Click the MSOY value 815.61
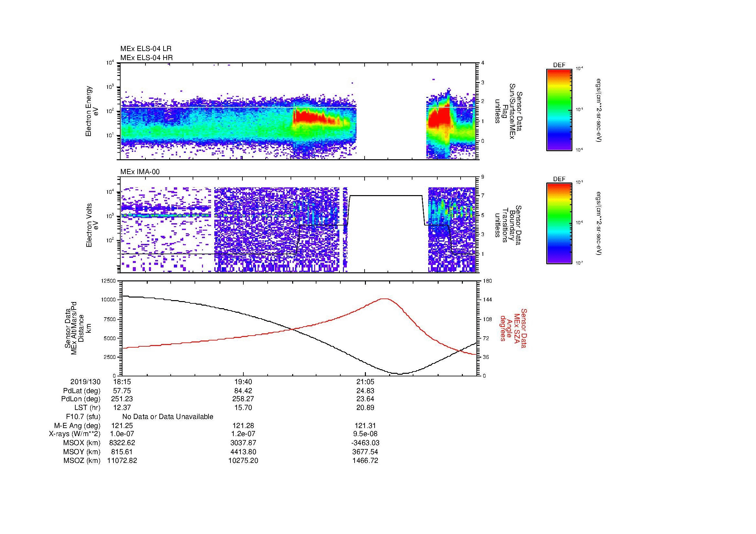756x534 pixels. 122,452
